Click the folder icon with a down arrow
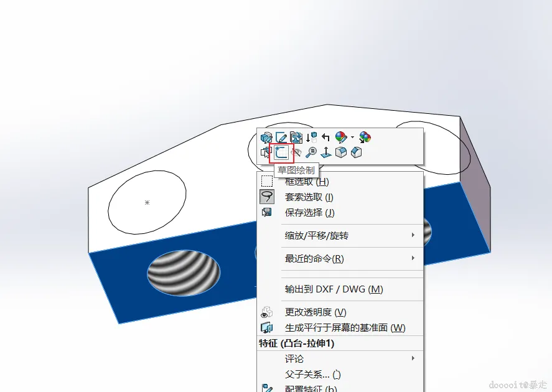 click(296, 138)
